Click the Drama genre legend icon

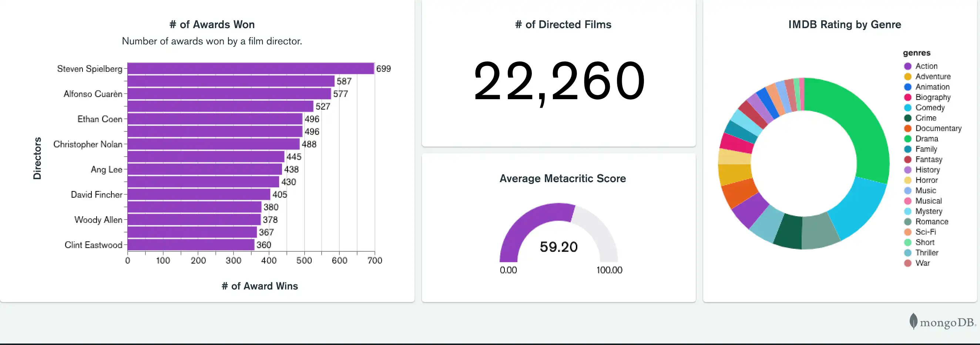908,138
